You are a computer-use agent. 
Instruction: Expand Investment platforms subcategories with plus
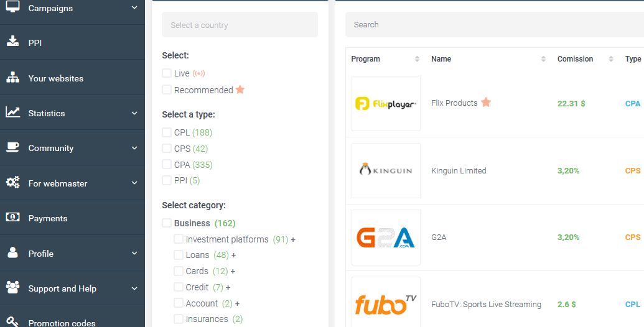click(x=293, y=239)
